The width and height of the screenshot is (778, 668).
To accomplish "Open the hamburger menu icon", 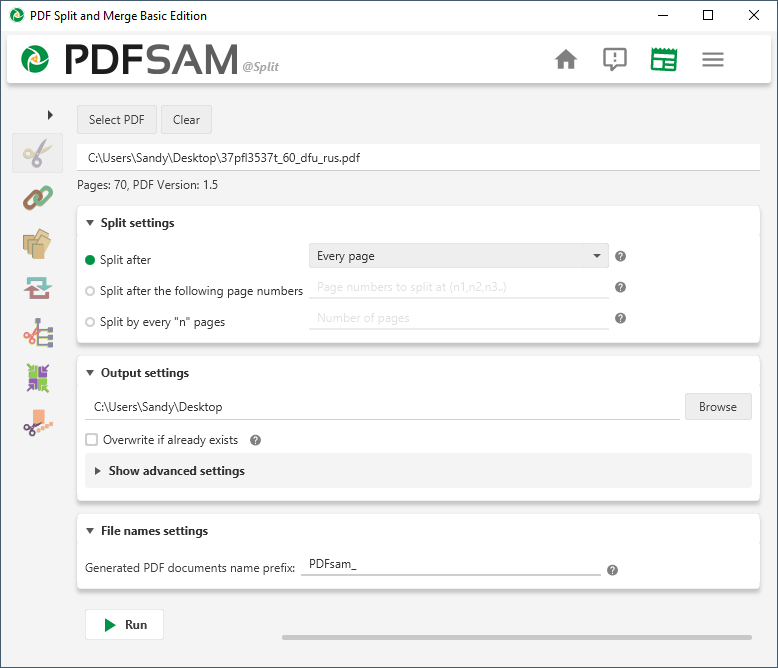I will tap(713, 60).
